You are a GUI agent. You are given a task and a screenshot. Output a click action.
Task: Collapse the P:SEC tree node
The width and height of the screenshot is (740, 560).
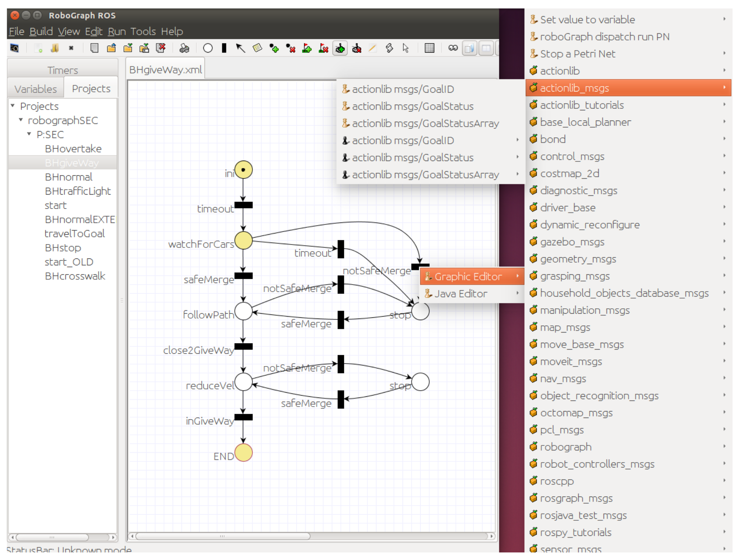(x=29, y=134)
